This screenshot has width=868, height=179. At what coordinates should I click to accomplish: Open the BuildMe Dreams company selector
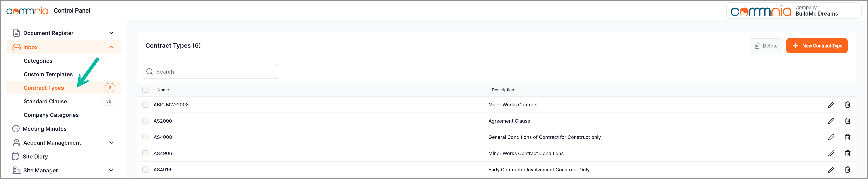(793, 11)
